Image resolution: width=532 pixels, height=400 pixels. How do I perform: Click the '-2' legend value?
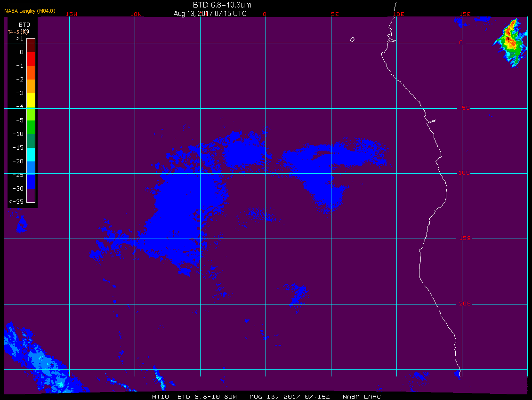click(x=20, y=80)
